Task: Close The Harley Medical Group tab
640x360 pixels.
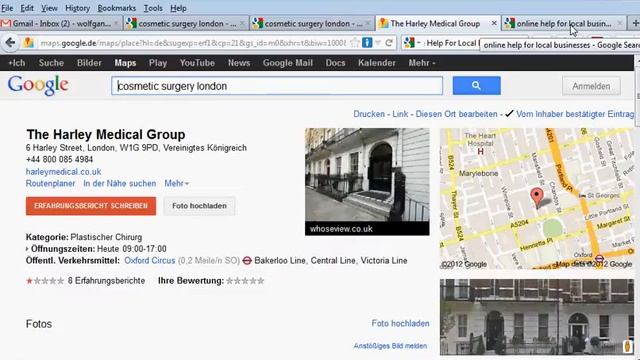Action: (x=493, y=23)
